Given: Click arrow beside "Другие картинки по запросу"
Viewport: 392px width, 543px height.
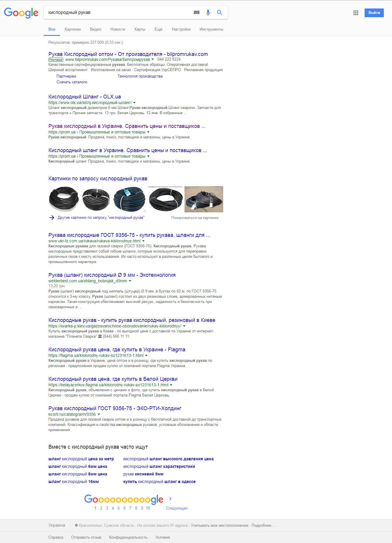Looking at the screenshot, I should tap(52, 218).
